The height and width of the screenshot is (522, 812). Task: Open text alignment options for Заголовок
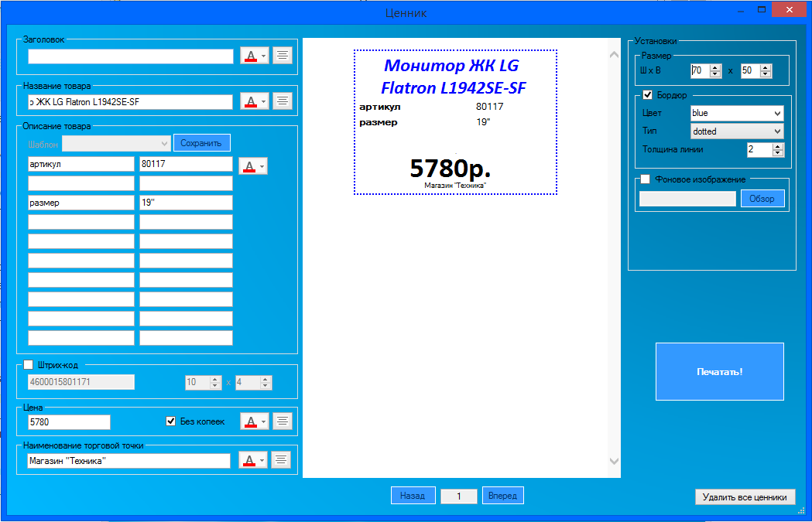point(283,56)
